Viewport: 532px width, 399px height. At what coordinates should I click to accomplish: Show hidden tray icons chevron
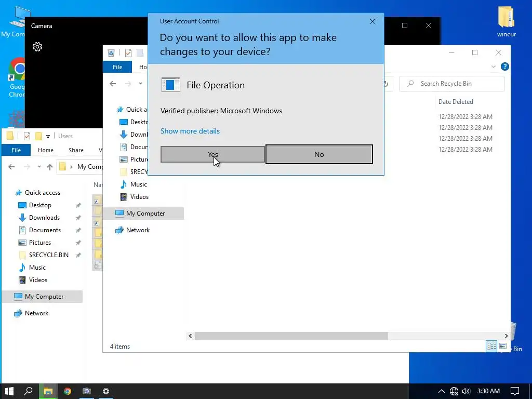tap(441, 391)
